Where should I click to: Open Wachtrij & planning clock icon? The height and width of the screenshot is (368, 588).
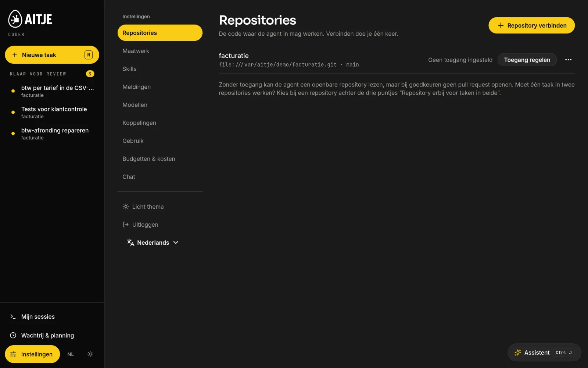pos(13,335)
